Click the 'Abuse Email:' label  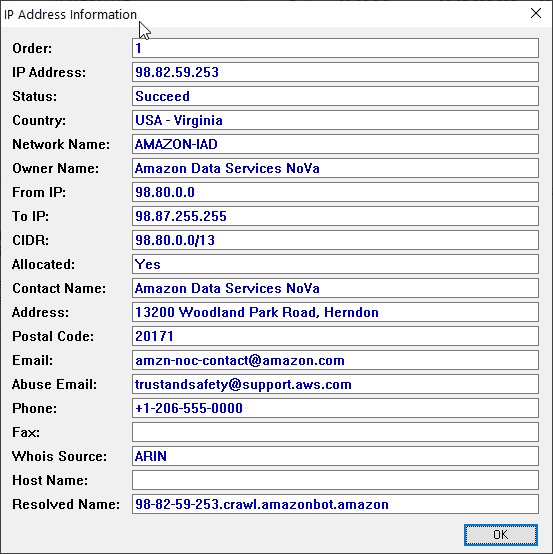pos(54,385)
